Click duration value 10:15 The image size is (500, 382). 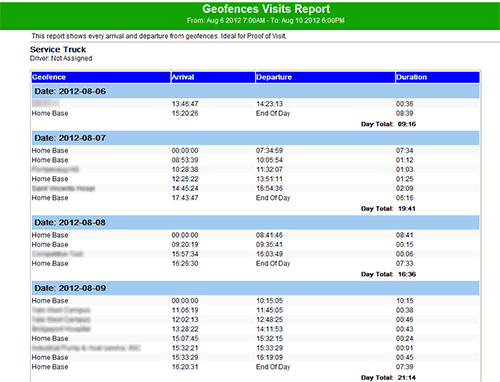pos(405,301)
